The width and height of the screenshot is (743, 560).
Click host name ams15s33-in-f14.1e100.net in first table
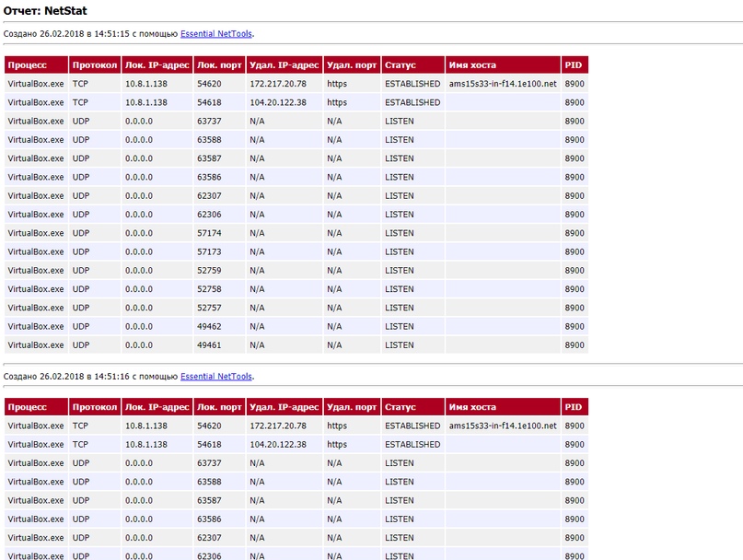tap(503, 84)
